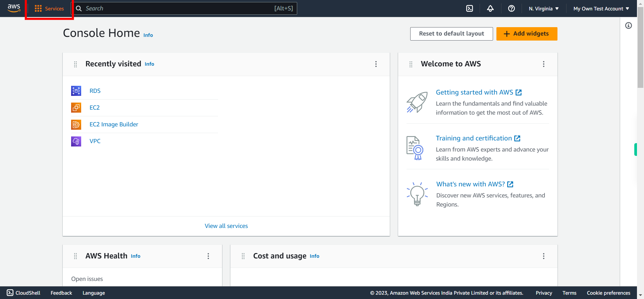Screen dimensions: 644x299
Task: Click the Open issues text in AWS Health
Action: point(87,279)
